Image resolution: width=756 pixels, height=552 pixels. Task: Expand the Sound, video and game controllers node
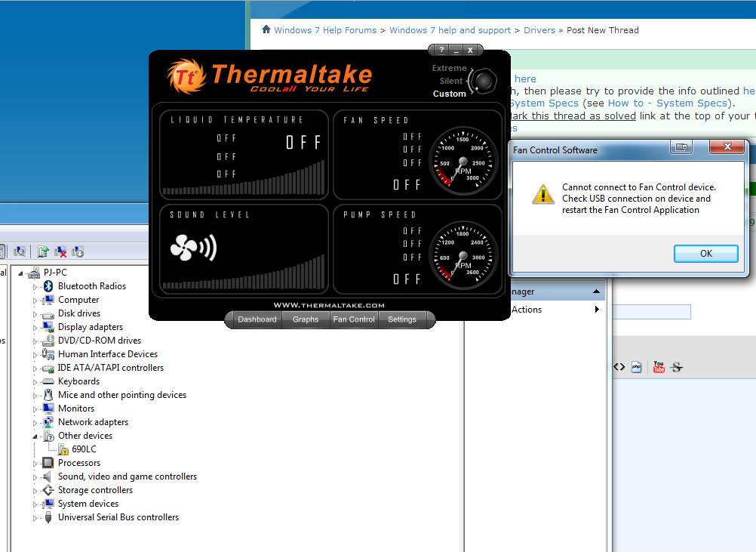point(35,477)
